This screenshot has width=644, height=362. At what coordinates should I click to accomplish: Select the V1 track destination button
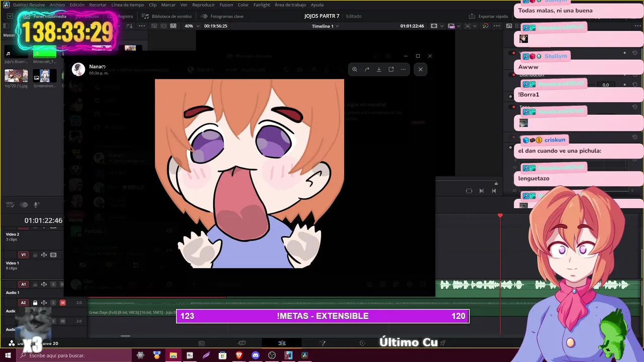click(23, 255)
